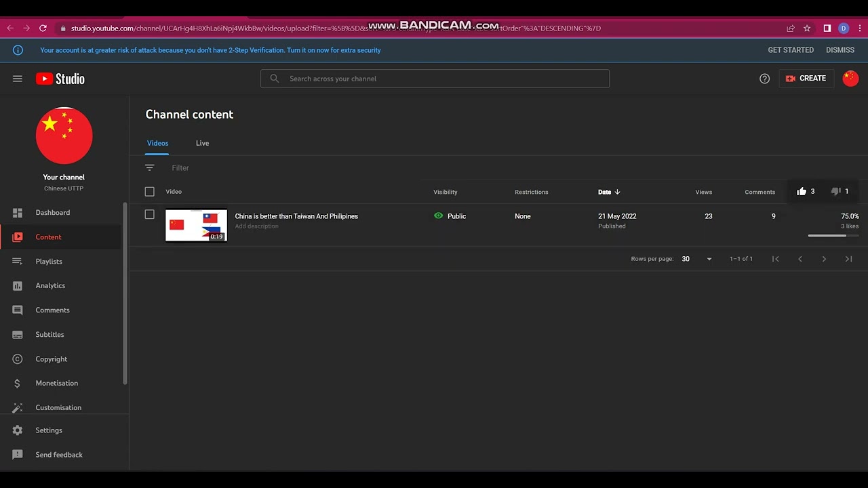Click the browser share page icon
This screenshot has width=868, height=488.
[x=791, y=28]
